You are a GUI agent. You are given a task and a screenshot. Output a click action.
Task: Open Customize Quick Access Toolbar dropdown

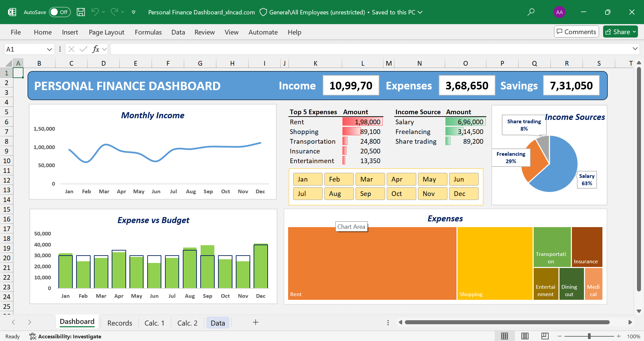[x=133, y=12]
